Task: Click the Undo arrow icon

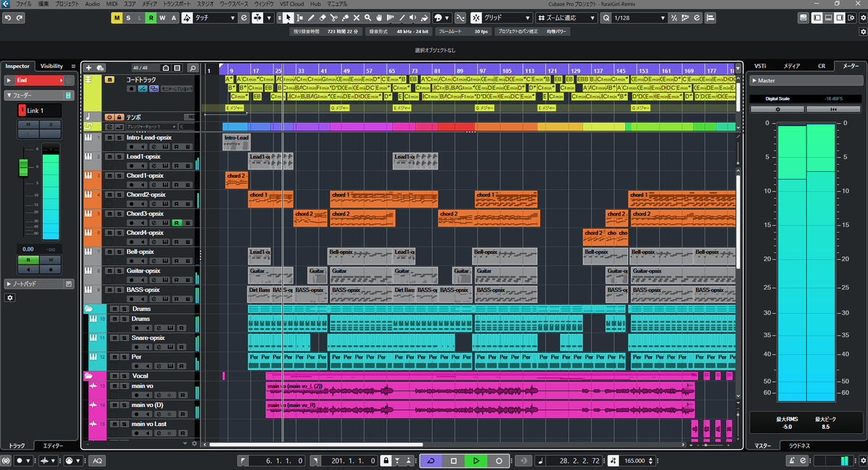Action: (x=7, y=17)
